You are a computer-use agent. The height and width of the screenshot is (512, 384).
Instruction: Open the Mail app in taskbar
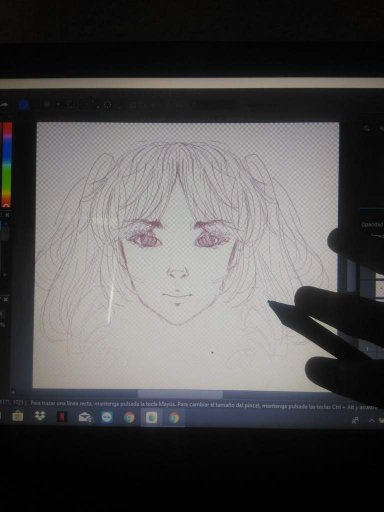pyautogui.click(x=85, y=417)
